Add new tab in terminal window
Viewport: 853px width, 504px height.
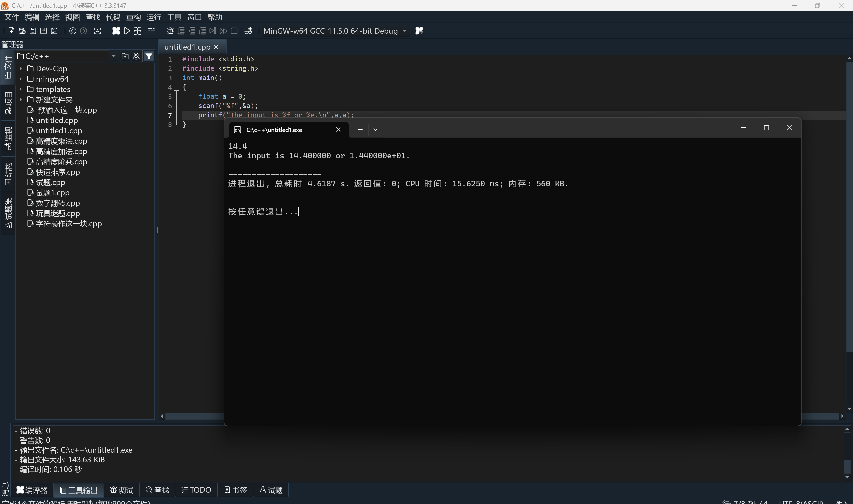pyautogui.click(x=360, y=129)
